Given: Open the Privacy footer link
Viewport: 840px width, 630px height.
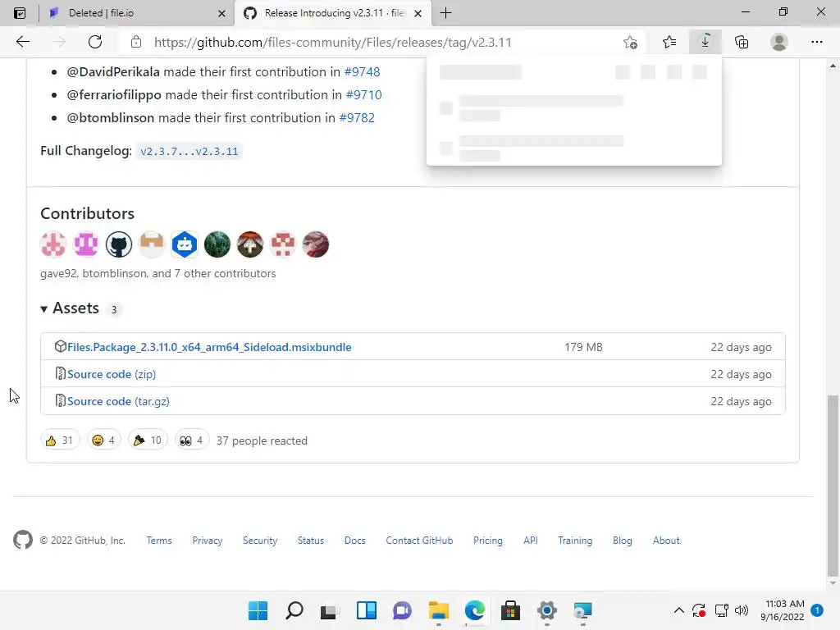Looking at the screenshot, I should click(208, 541).
